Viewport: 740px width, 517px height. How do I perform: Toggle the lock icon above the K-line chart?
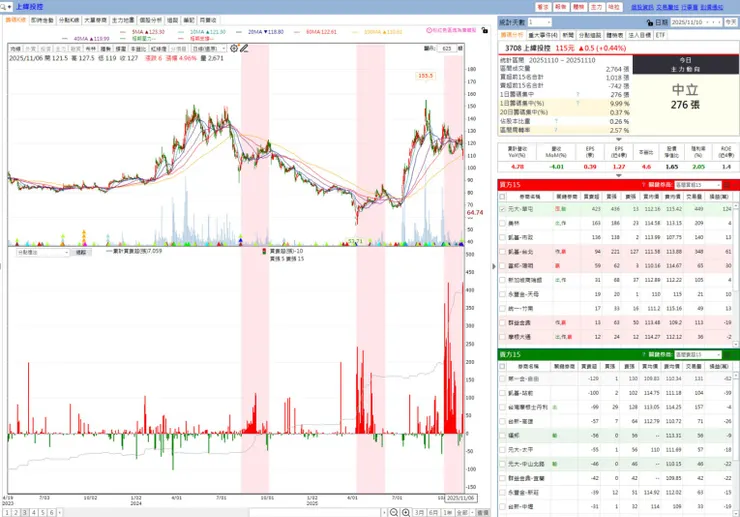point(484,30)
